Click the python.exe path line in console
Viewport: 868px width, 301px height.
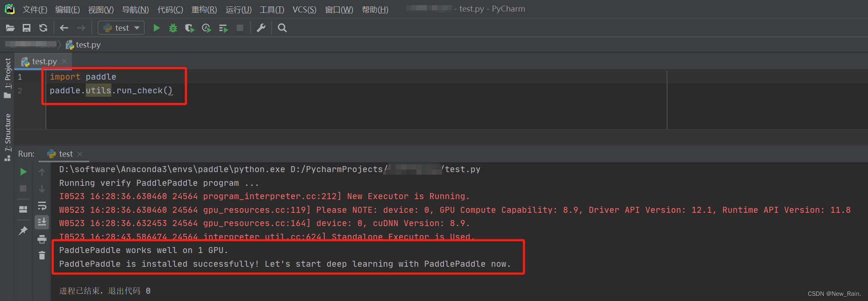[270, 170]
